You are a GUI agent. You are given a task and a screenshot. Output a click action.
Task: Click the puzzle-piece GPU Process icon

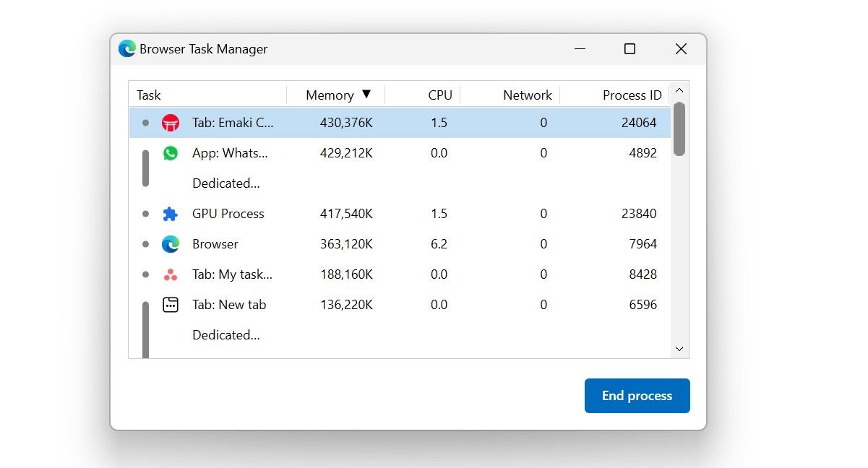170,213
